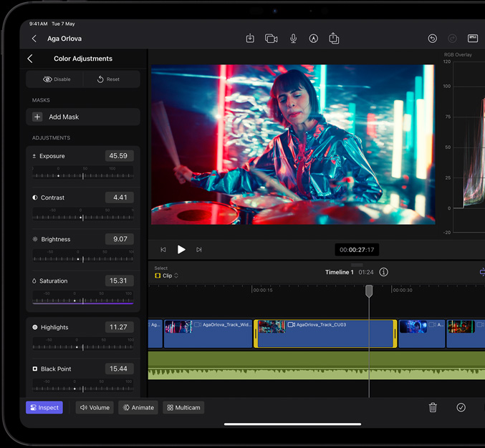Open the camera recording icon
485x448 pixels.
[x=272, y=39]
